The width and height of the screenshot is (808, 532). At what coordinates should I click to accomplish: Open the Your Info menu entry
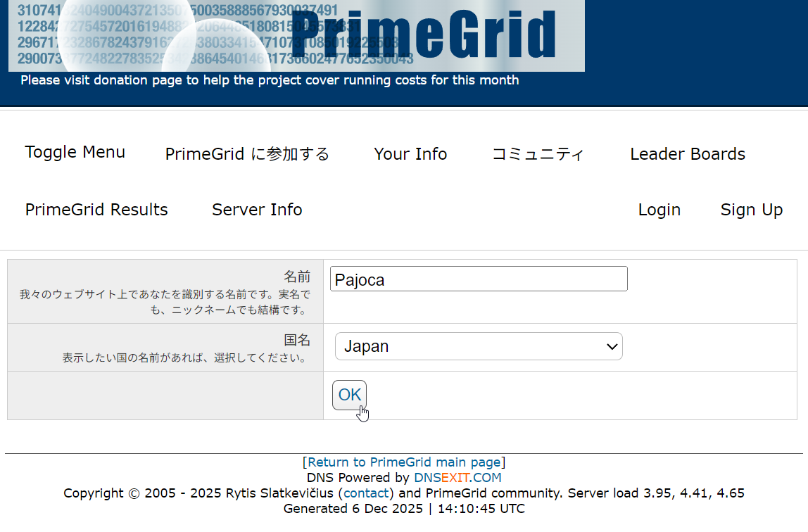tap(410, 153)
